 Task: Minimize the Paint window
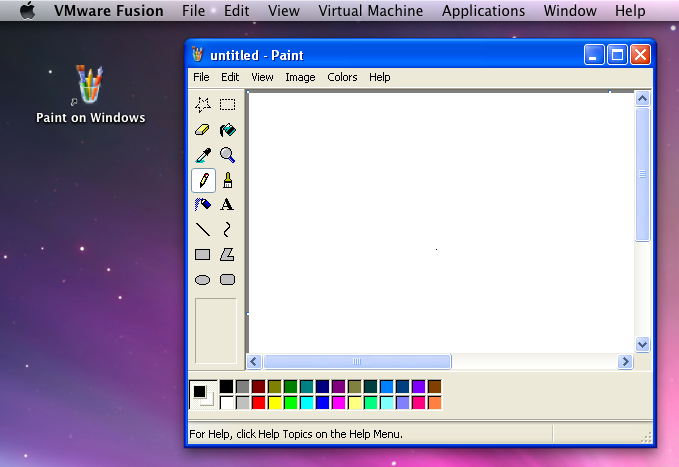click(x=594, y=55)
